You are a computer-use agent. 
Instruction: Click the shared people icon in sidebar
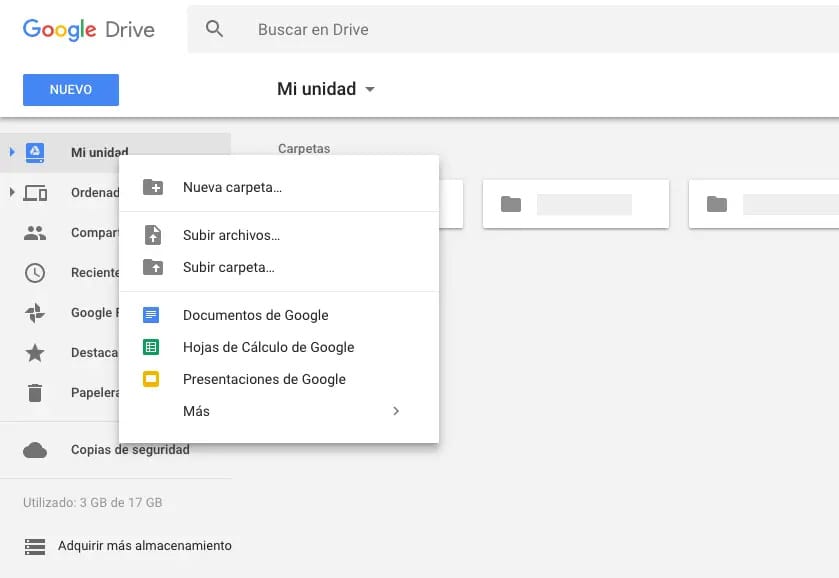[35, 233]
